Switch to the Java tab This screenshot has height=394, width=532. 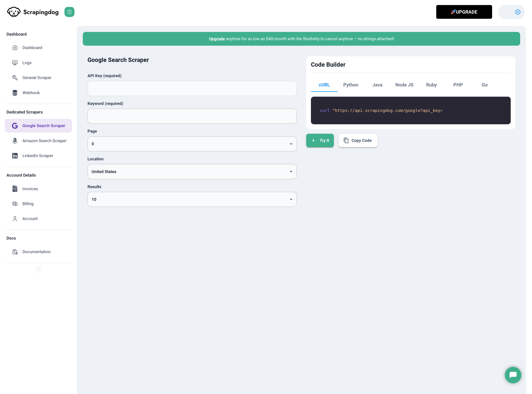(377, 85)
